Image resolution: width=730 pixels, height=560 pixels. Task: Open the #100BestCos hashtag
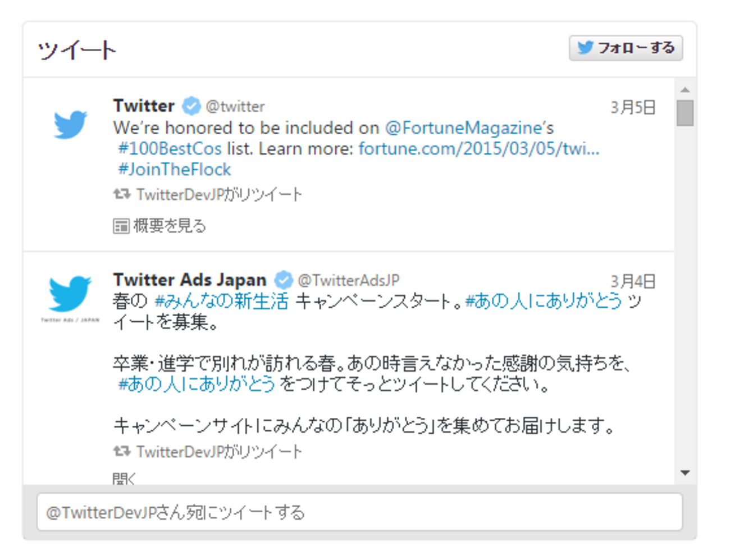click(x=170, y=149)
